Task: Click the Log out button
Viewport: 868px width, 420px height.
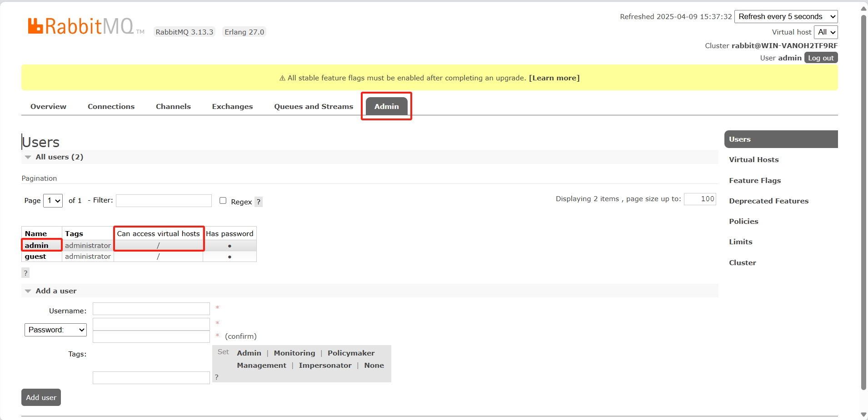Action: click(x=821, y=58)
